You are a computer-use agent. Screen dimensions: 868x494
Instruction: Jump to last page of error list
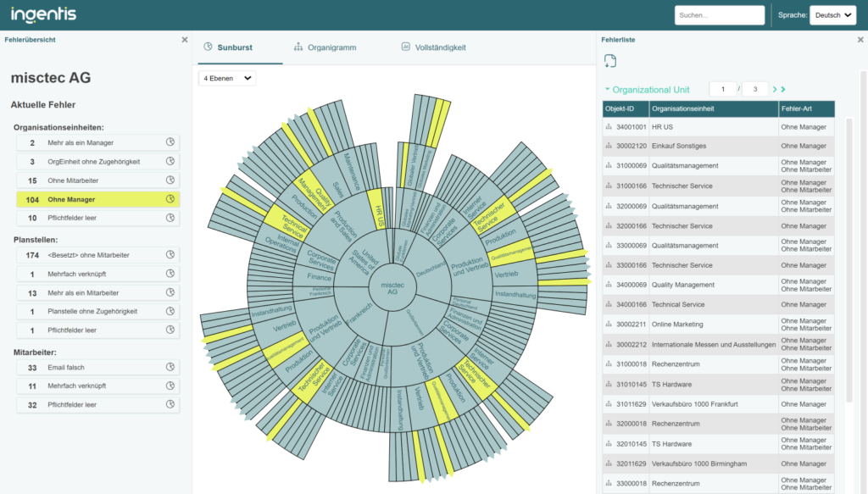783,89
